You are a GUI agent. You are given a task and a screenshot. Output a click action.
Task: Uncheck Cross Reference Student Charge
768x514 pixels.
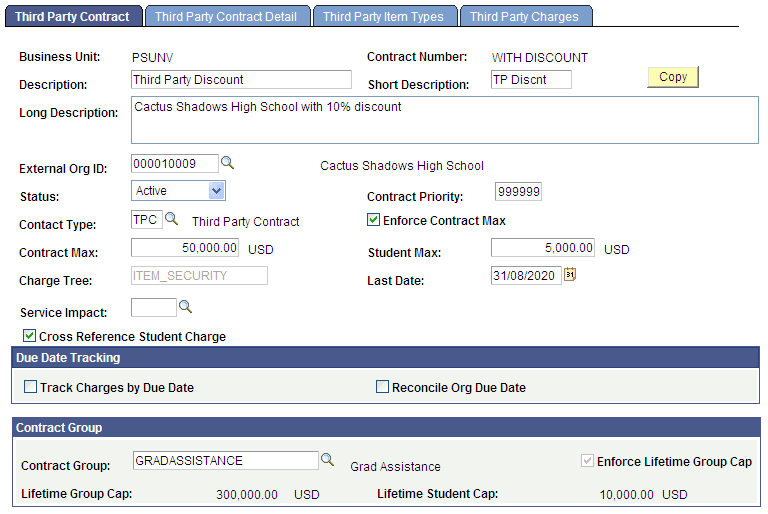(x=29, y=336)
